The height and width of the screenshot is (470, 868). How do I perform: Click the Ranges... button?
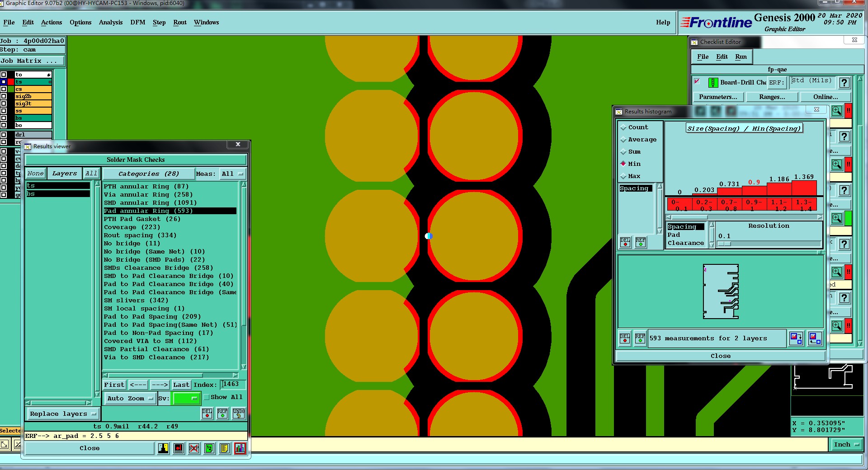(x=772, y=97)
